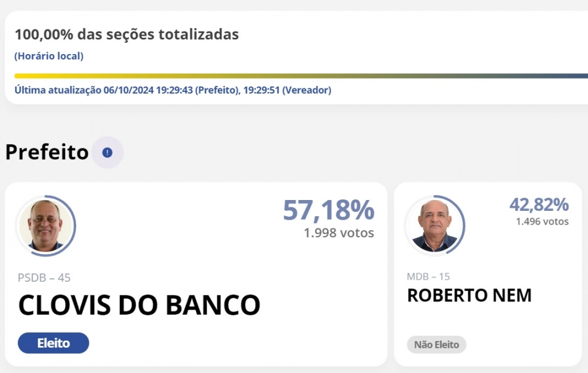
Task: Select the CLOVIS DO BANCO name
Action: coord(139,305)
